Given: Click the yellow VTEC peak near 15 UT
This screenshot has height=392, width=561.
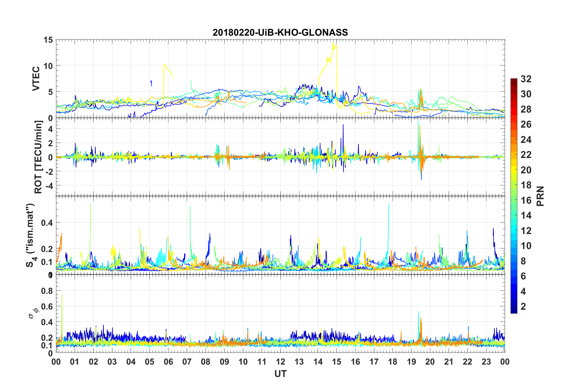Looking at the screenshot, I should [333, 43].
